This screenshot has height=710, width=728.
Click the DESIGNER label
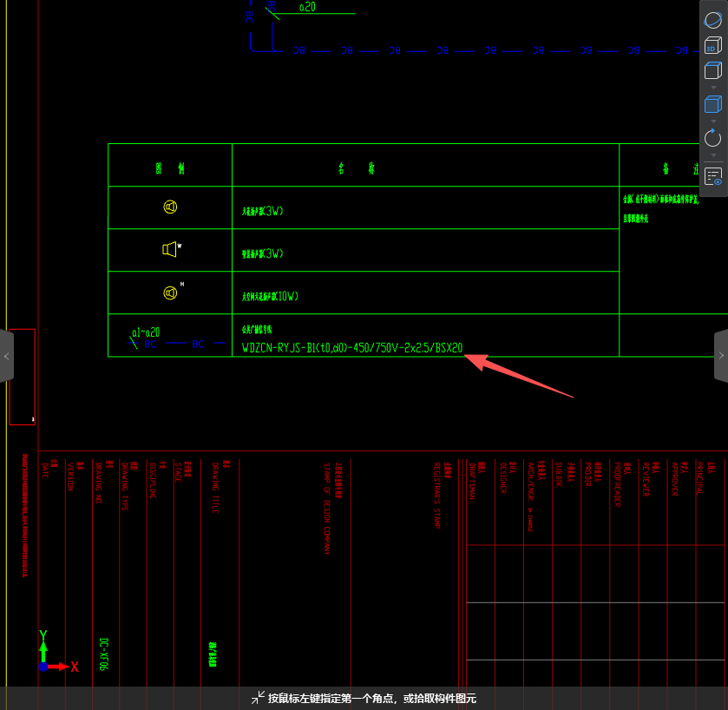(502, 478)
